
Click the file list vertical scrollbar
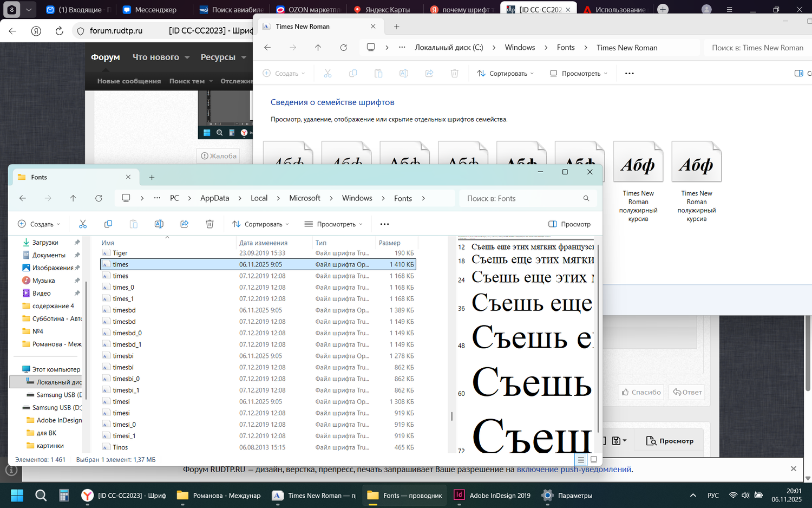452,416
